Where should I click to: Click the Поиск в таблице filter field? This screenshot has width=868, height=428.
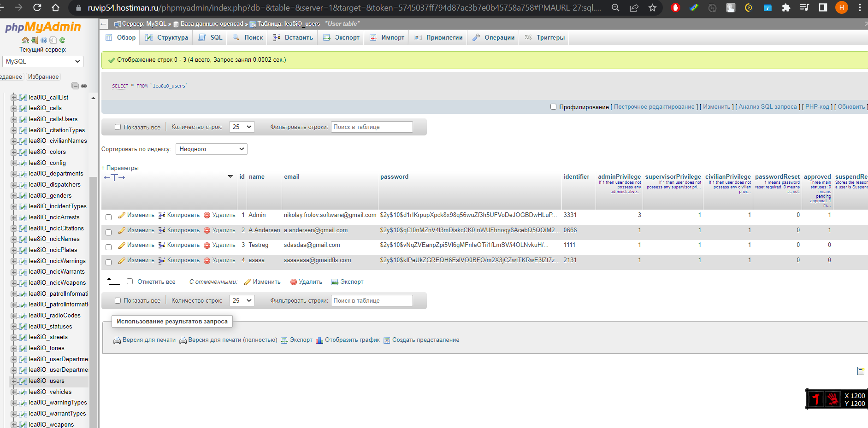(372, 127)
